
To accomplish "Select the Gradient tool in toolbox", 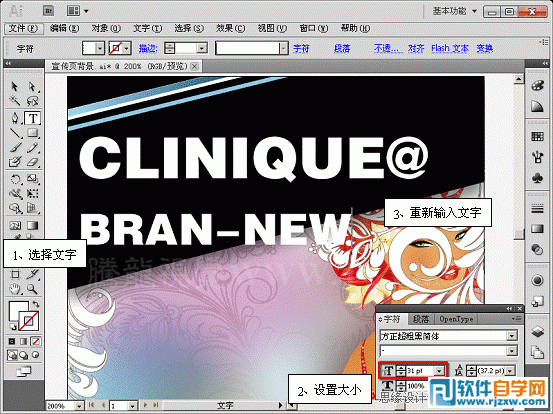I will [32, 225].
